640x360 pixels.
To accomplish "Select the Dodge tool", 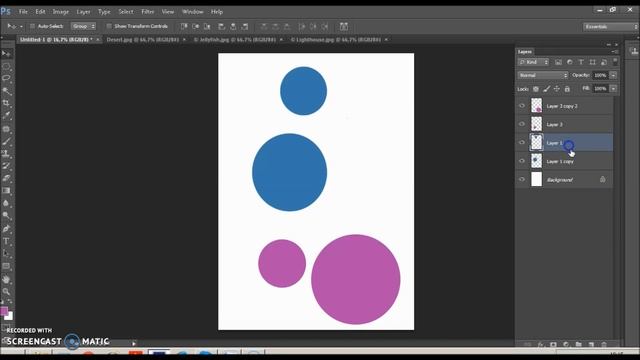I will tap(6, 216).
